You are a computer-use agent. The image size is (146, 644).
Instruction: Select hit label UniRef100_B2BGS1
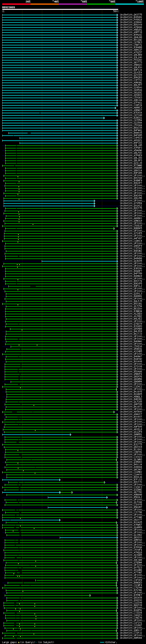click(131, 118)
